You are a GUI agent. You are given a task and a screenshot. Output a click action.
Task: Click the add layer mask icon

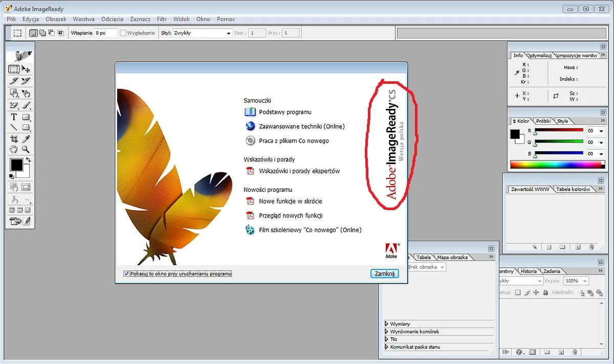(x=532, y=352)
